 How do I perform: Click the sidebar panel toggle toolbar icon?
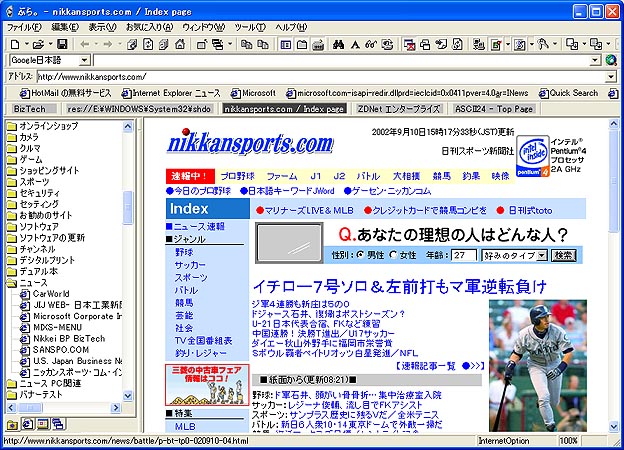[x=286, y=45]
